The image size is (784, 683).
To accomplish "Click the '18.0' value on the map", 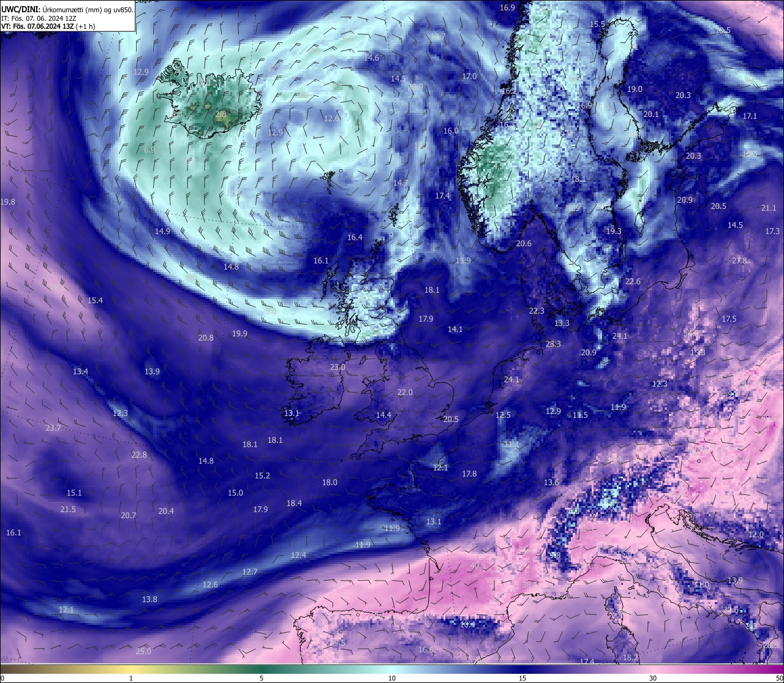I will tap(330, 483).
